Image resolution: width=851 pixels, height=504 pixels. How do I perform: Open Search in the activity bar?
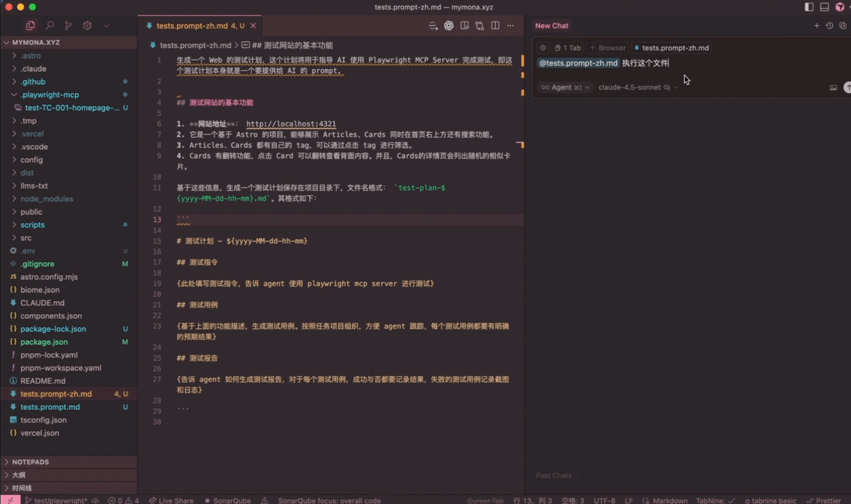(x=50, y=26)
